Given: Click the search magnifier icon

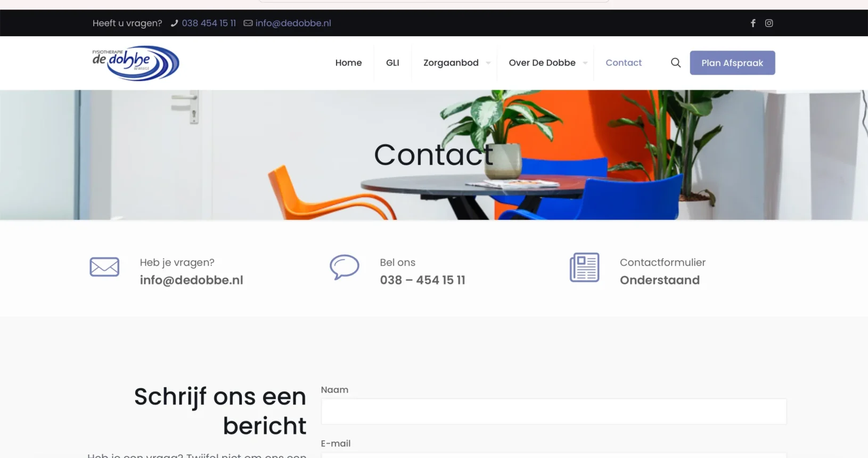Looking at the screenshot, I should pos(675,63).
